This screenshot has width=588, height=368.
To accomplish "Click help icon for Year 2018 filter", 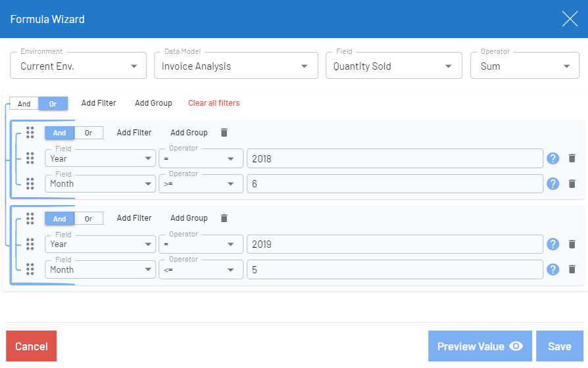I will coord(554,158).
